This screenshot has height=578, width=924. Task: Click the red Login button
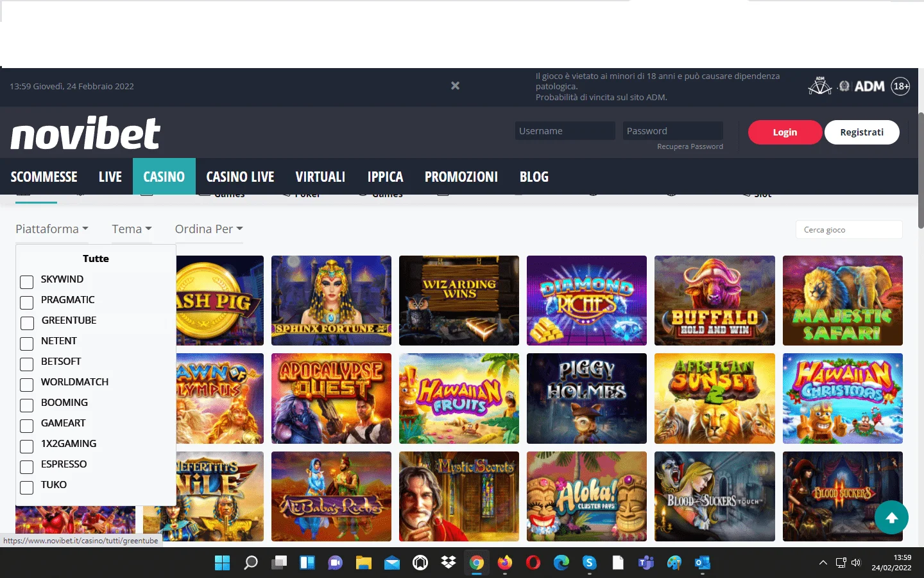785,132
